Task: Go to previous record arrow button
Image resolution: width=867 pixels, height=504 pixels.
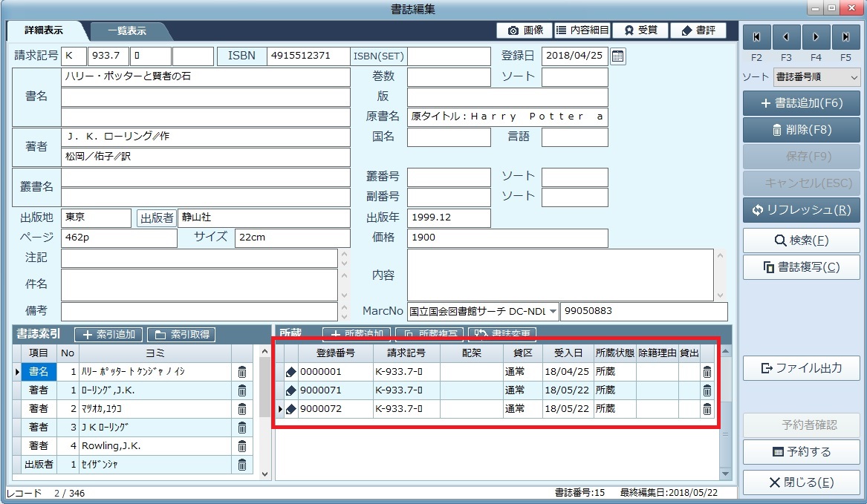Action: coord(786,37)
